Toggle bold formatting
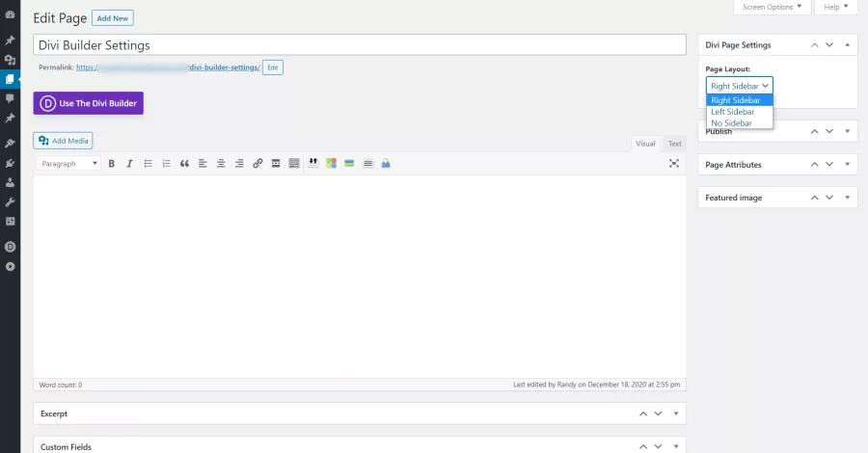This screenshot has width=868, height=453. 111,163
